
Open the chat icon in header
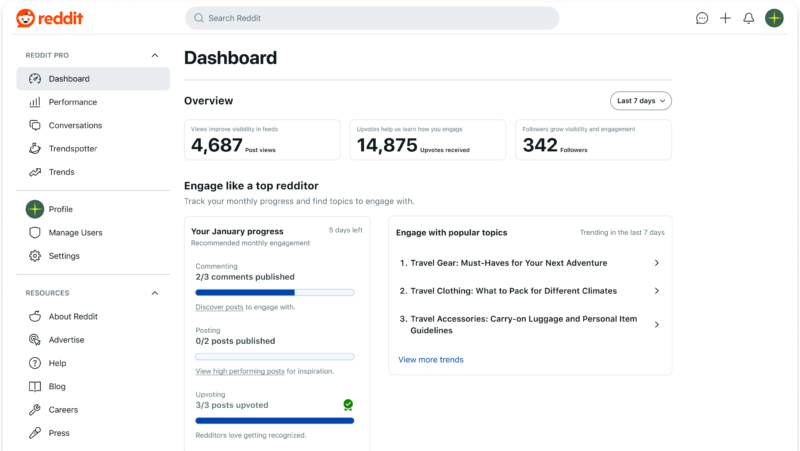click(x=702, y=18)
